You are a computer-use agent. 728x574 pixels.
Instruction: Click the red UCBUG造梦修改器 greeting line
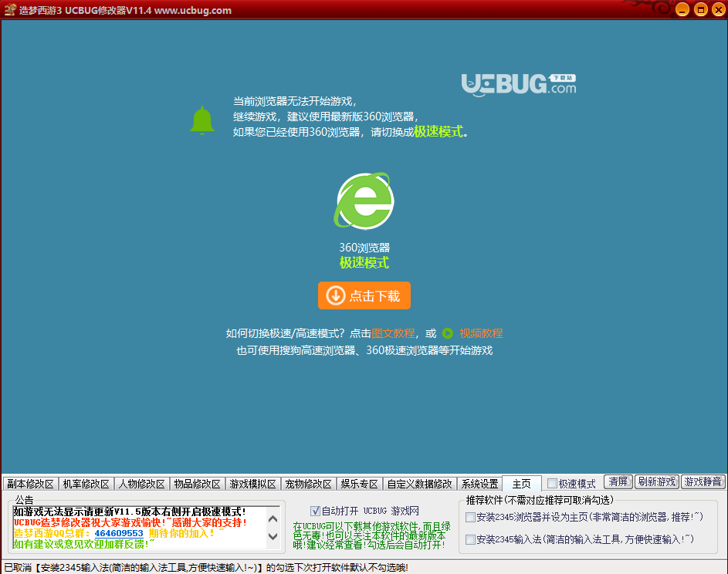(130, 522)
